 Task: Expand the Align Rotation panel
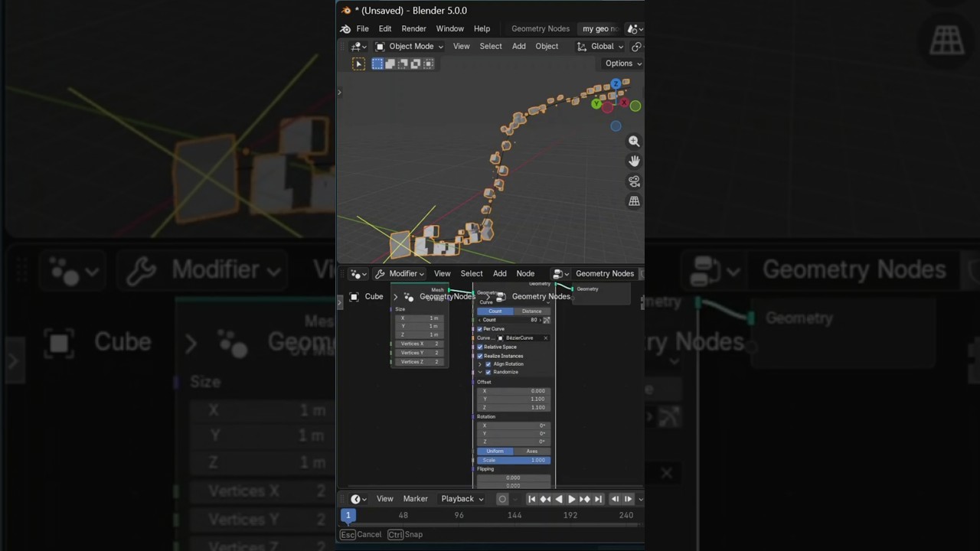pyautogui.click(x=479, y=364)
